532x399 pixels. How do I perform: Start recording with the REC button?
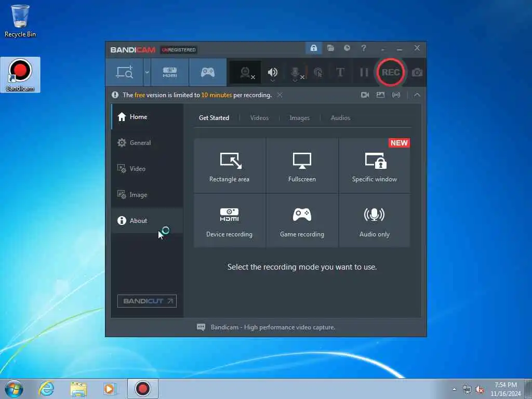pyautogui.click(x=391, y=72)
